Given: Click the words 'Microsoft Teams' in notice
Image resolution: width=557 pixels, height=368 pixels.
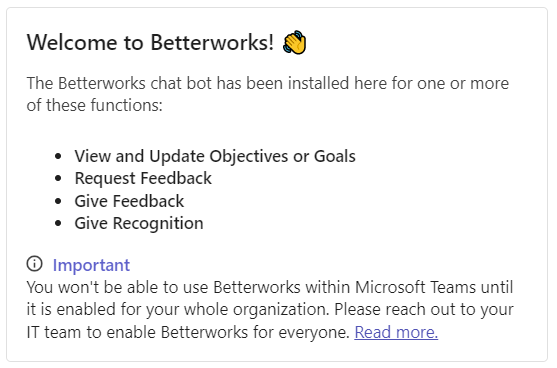Looking at the screenshot, I should (x=415, y=287).
